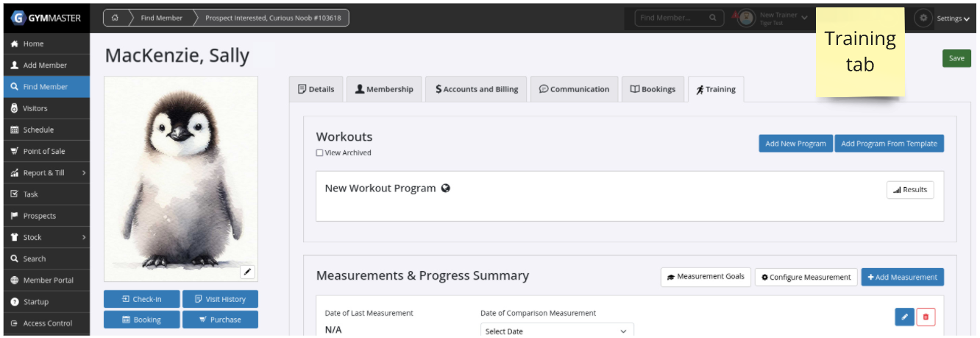The height and width of the screenshot is (338, 980).
Task: Open the Select Date comparison dropdown
Action: click(x=556, y=331)
